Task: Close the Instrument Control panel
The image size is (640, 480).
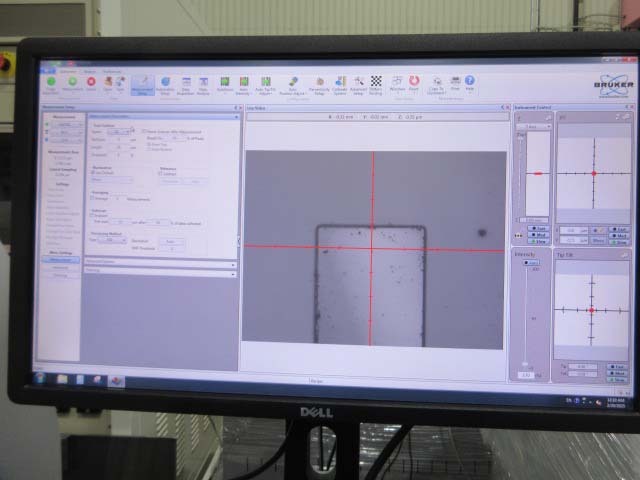Action: [632, 107]
